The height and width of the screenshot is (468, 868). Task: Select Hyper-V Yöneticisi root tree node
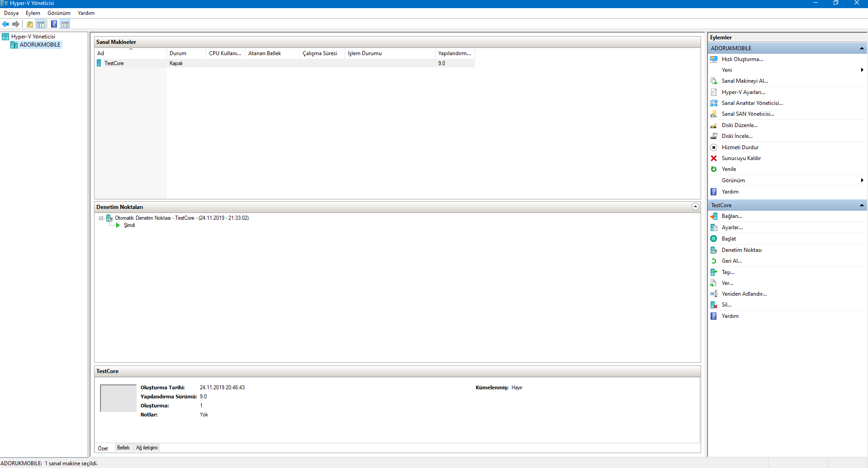pos(33,37)
